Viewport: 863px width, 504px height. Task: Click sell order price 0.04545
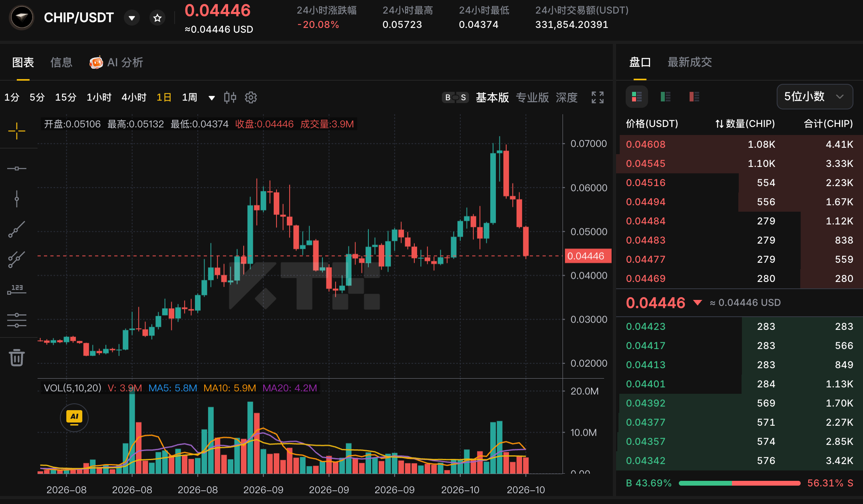click(x=646, y=164)
